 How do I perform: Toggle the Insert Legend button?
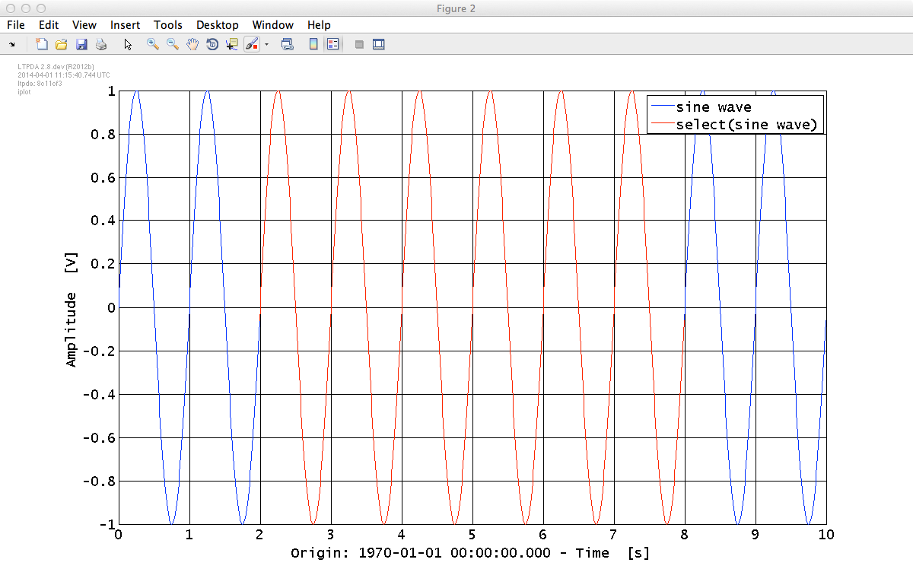point(332,44)
